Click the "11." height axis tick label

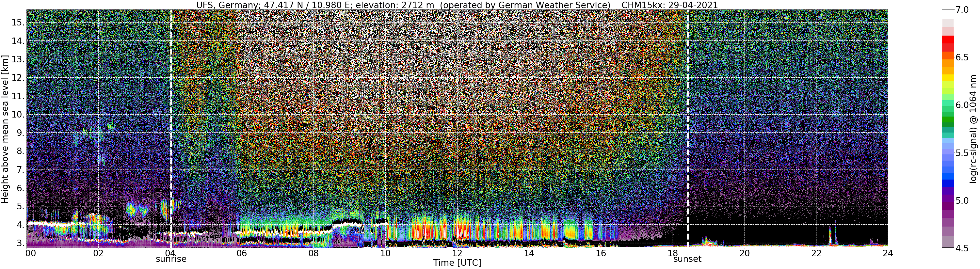click(x=18, y=96)
